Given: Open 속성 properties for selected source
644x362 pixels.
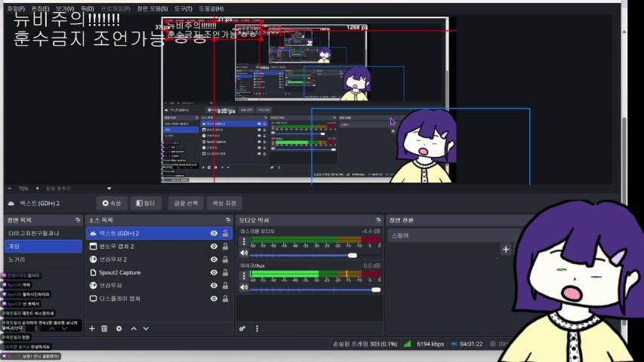Looking at the screenshot, I should [111, 203].
